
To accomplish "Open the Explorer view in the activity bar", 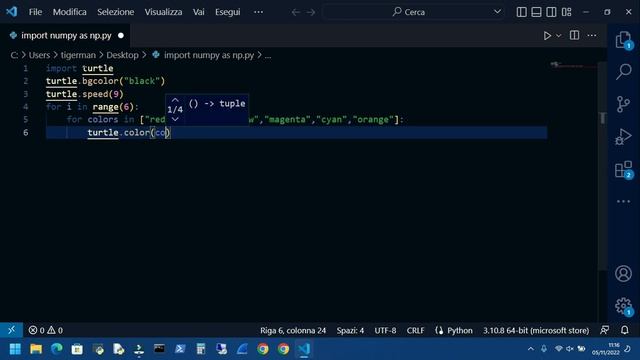I will tap(623, 40).
